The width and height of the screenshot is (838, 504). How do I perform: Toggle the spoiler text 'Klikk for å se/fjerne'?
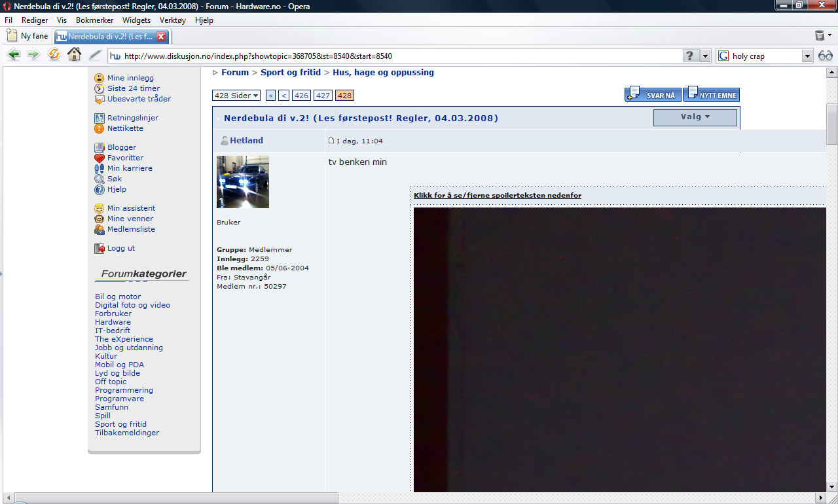pyautogui.click(x=498, y=195)
